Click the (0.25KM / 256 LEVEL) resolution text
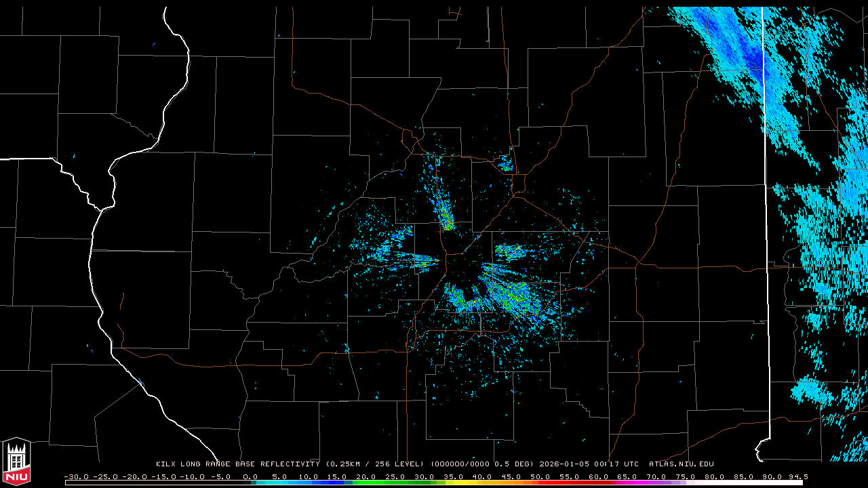 pos(375,464)
